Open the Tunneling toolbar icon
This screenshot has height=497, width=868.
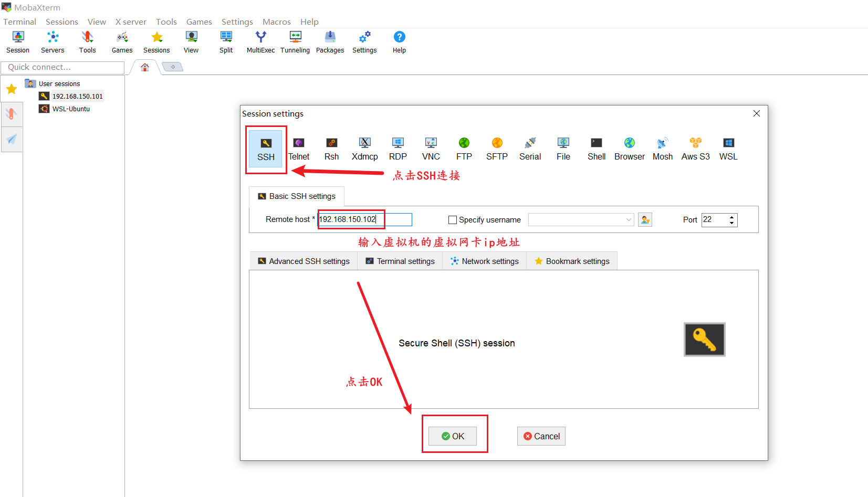(x=295, y=42)
